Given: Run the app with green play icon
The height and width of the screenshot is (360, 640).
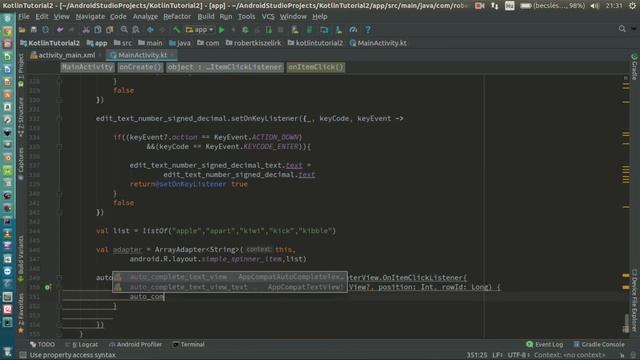Looking at the screenshot, I should (x=222, y=30).
